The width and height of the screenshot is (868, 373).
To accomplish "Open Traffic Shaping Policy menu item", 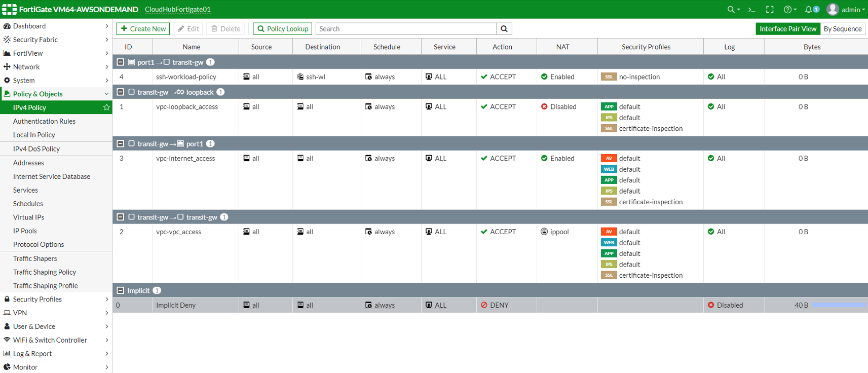I will coord(45,272).
